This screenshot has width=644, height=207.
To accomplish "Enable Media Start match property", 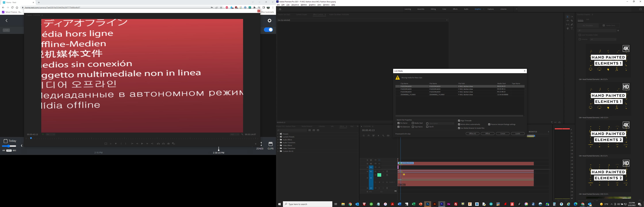I will 413,123.
